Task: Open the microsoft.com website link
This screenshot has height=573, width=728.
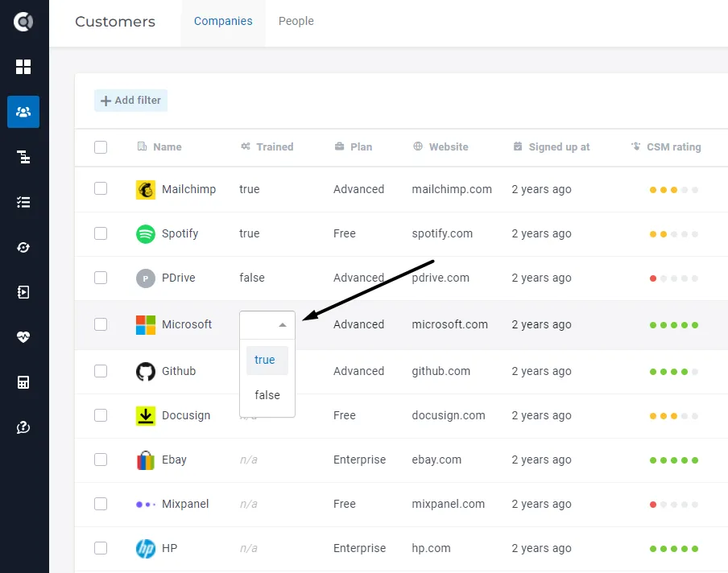Action: point(450,324)
